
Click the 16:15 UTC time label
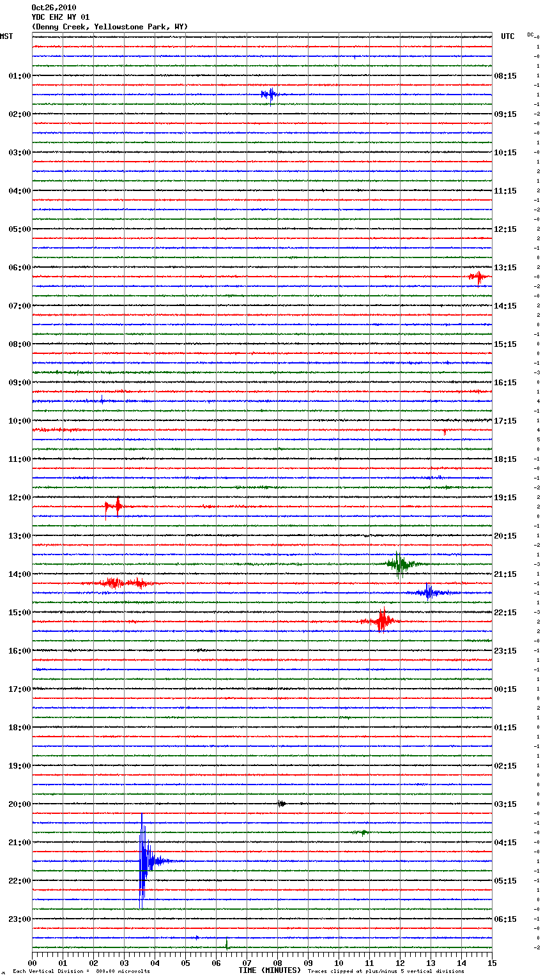tap(505, 383)
